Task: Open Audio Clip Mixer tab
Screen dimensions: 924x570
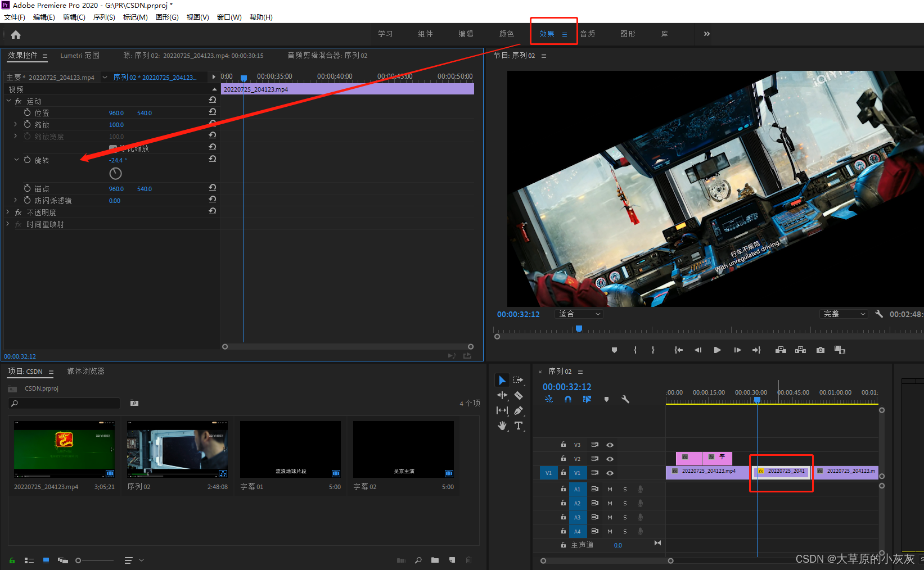Action: click(x=327, y=55)
